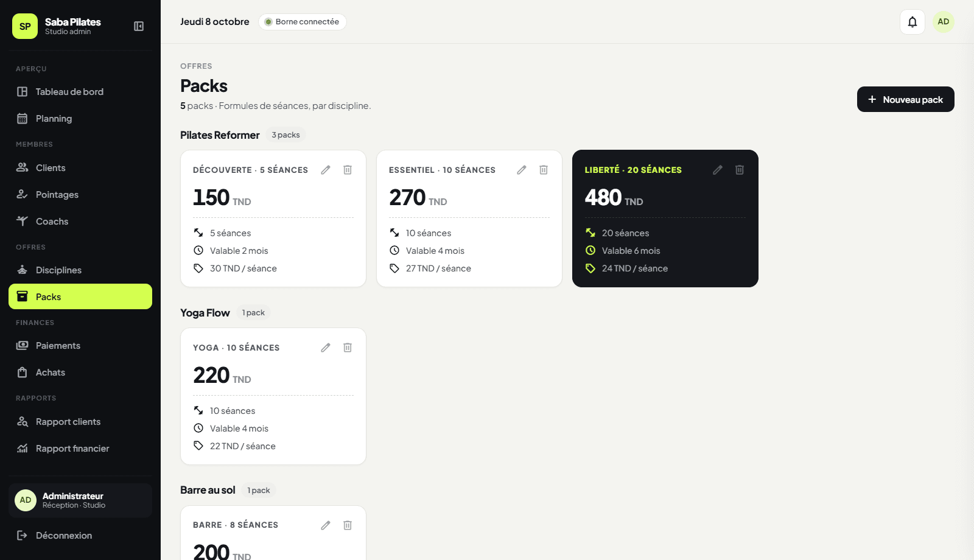
Task: Click 30 TND / séance text
Action: [x=243, y=268]
